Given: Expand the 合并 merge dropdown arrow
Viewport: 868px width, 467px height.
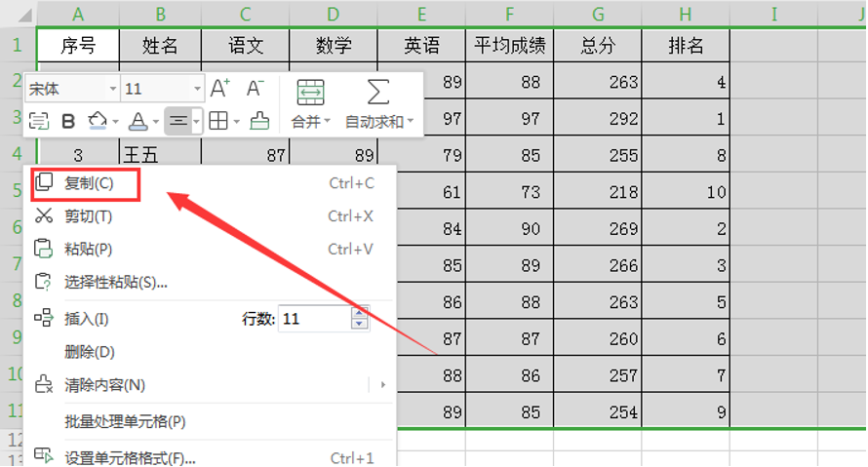Looking at the screenshot, I should (327, 121).
